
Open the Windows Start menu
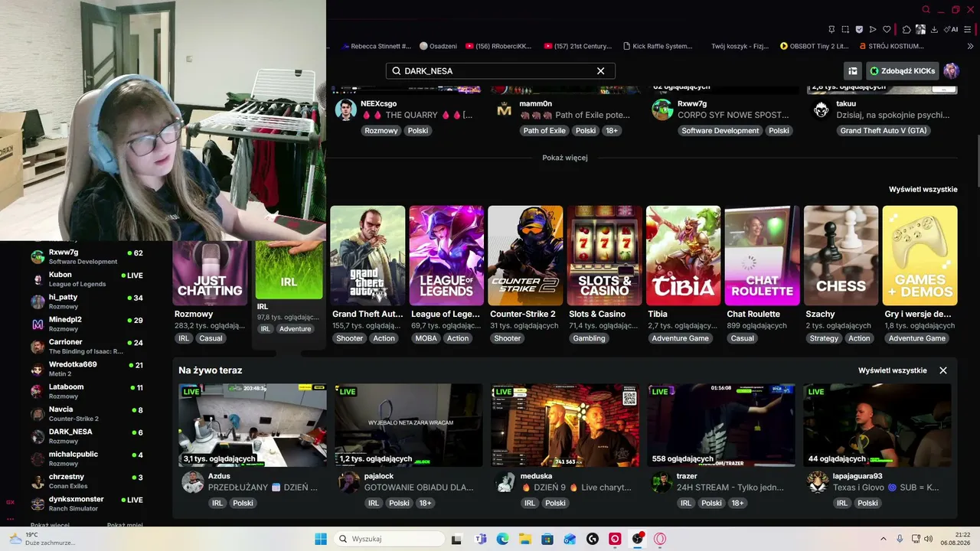[321, 539]
